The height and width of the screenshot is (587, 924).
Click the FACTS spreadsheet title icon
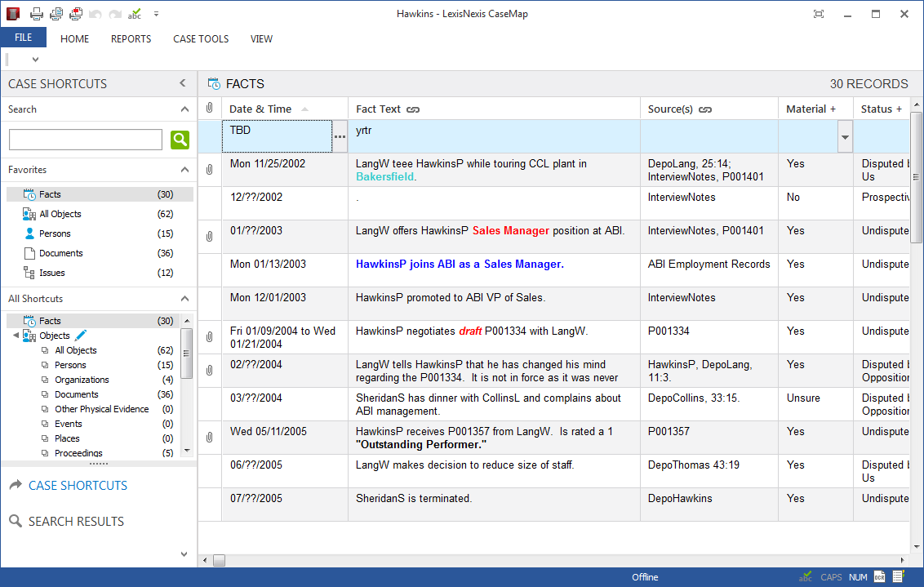pos(214,84)
